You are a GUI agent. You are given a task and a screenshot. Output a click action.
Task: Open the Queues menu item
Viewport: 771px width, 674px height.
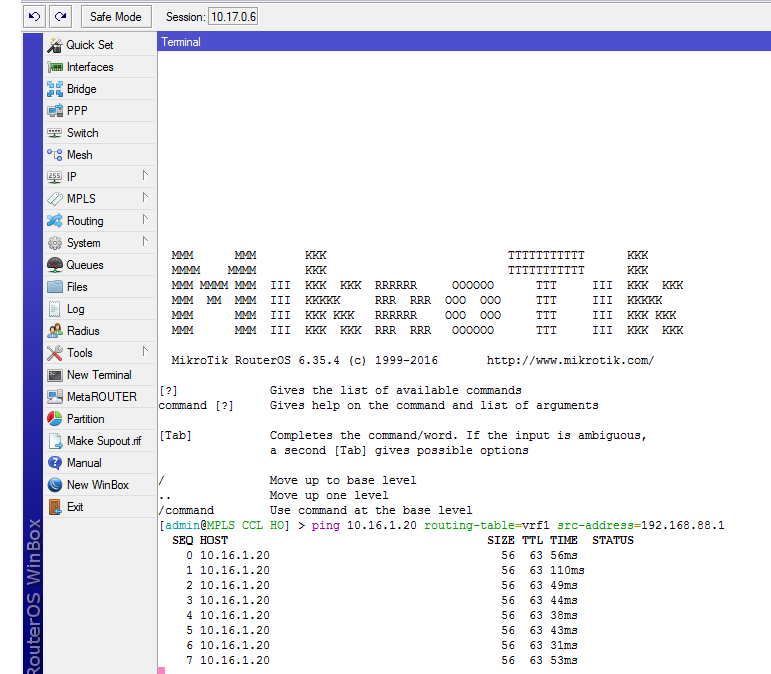(x=84, y=265)
